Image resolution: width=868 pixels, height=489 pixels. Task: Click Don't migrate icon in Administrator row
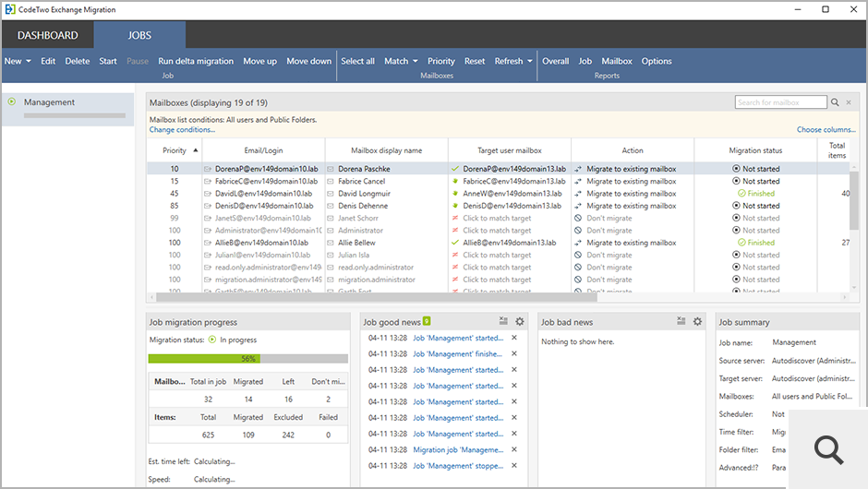[x=578, y=230]
